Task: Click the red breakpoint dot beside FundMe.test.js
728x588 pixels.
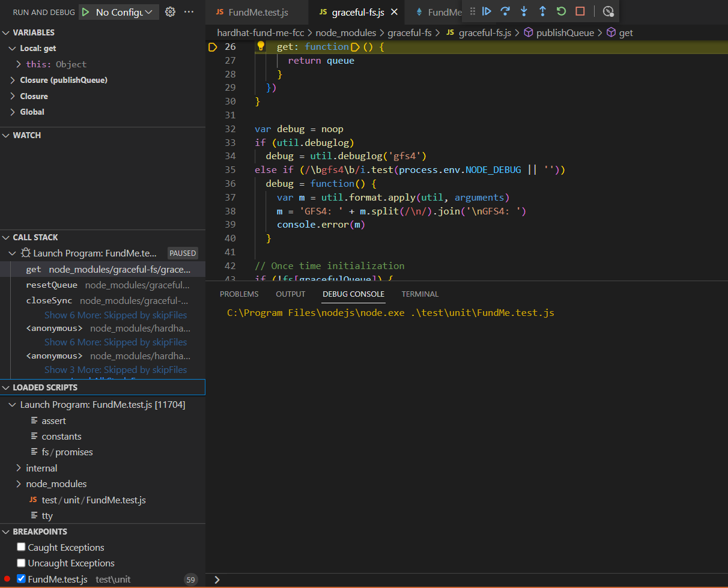Action: [7, 579]
